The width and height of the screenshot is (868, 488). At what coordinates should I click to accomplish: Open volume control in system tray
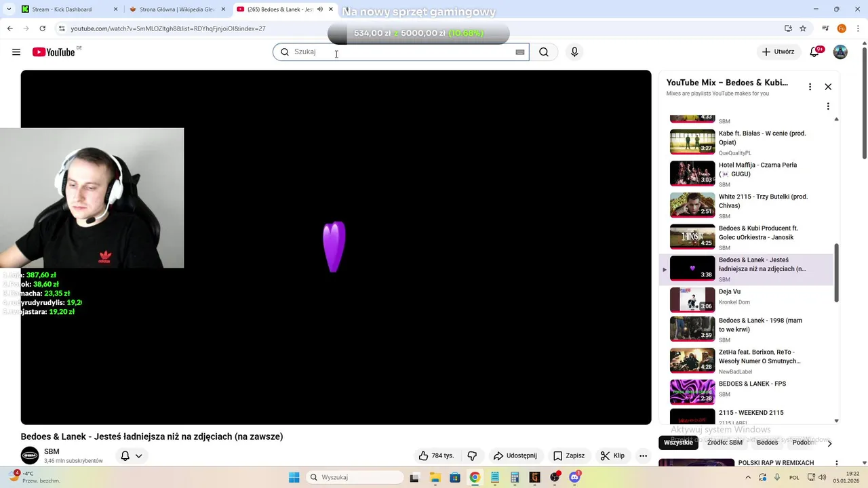823,477
